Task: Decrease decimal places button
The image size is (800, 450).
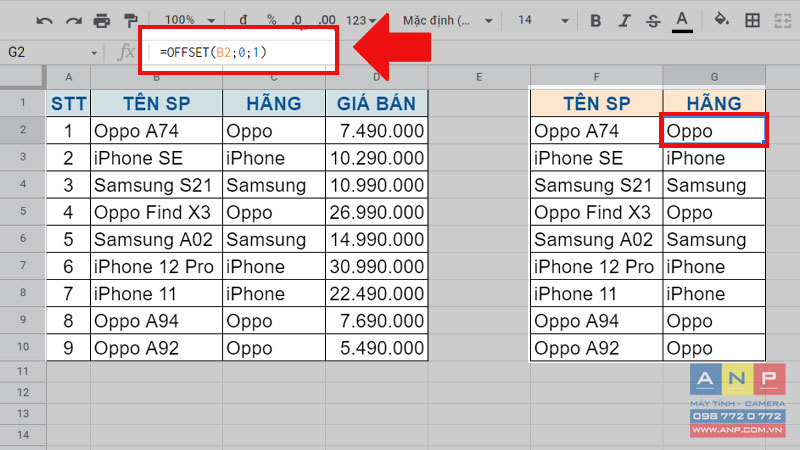Action: click(x=297, y=20)
